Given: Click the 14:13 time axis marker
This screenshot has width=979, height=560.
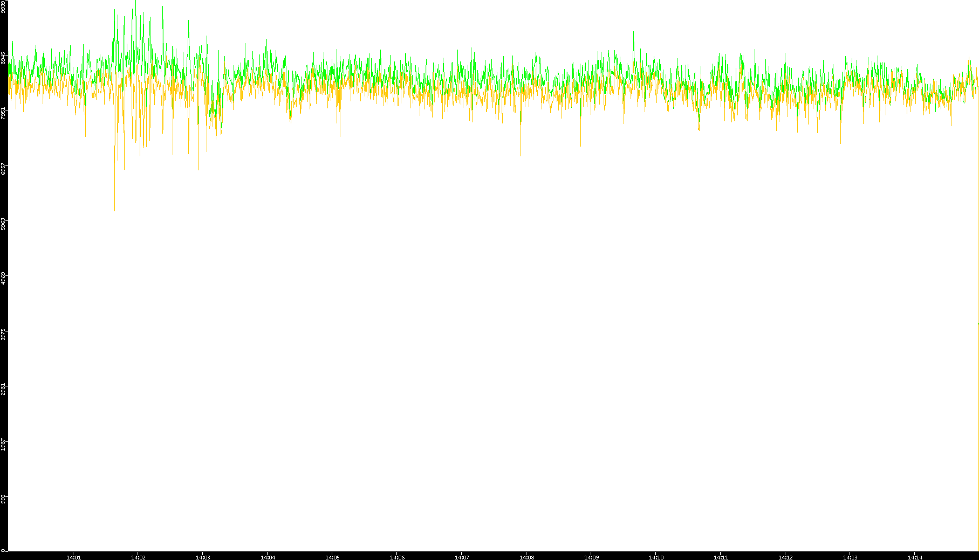Looking at the screenshot, I should coord(850,557).
